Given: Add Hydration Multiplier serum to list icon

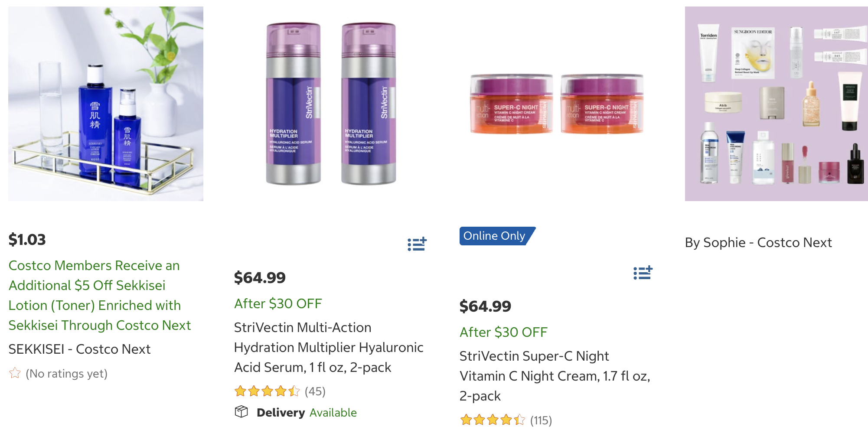Looking at the screenshot, I should pyautogui.click(x=417, y=244).
